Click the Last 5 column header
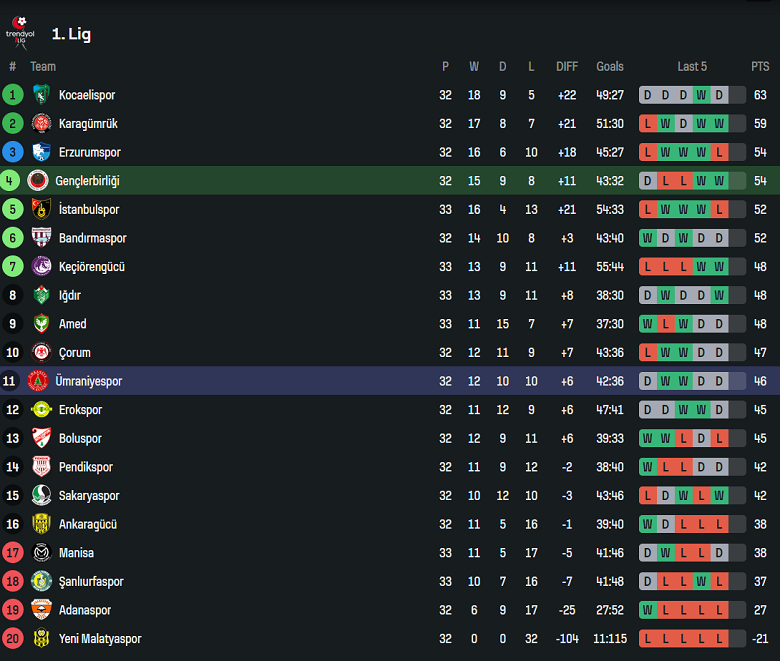 (692, 67)
